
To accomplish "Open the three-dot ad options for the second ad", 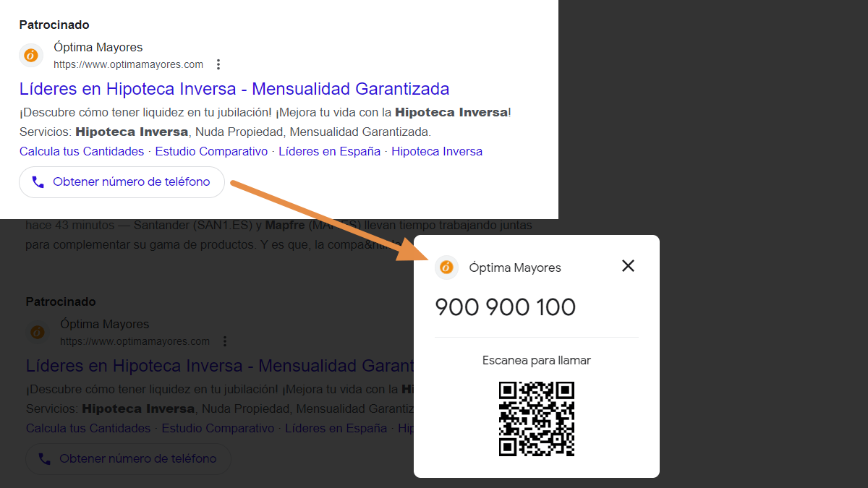I will [x=225, y=341].
